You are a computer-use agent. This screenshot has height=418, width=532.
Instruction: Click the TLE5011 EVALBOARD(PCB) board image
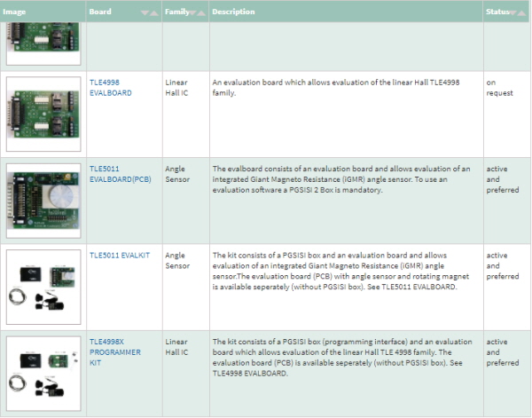[43, 201]
